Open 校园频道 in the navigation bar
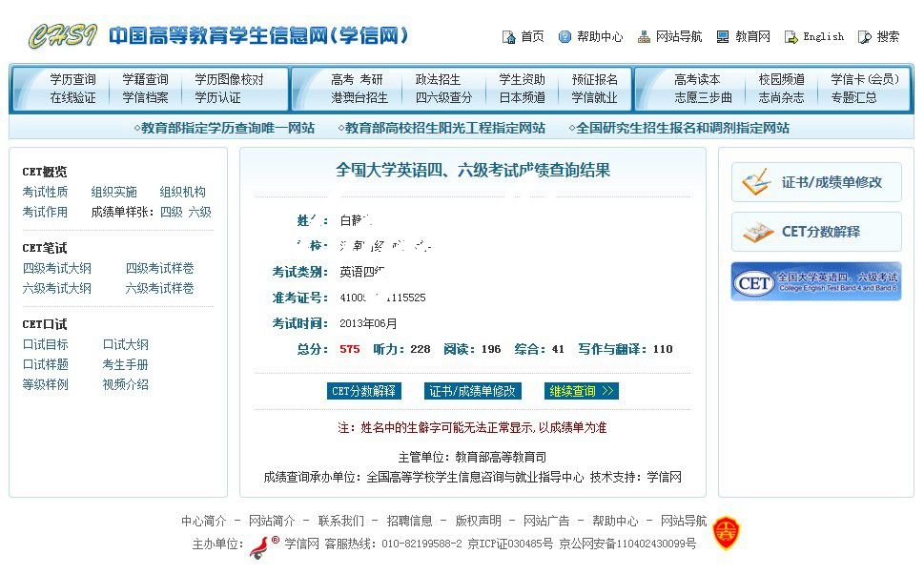Image resolution: width=924 pixels, height=575 pixels. pos(781,79)
